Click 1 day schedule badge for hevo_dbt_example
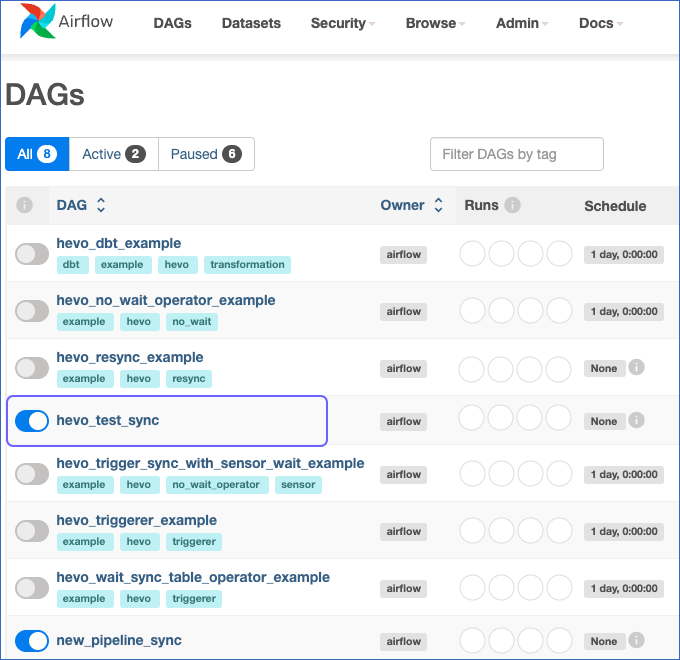Image resolution: width=680 pixels, height=660 pixels. pyautogui.click(x=624, y=255)
